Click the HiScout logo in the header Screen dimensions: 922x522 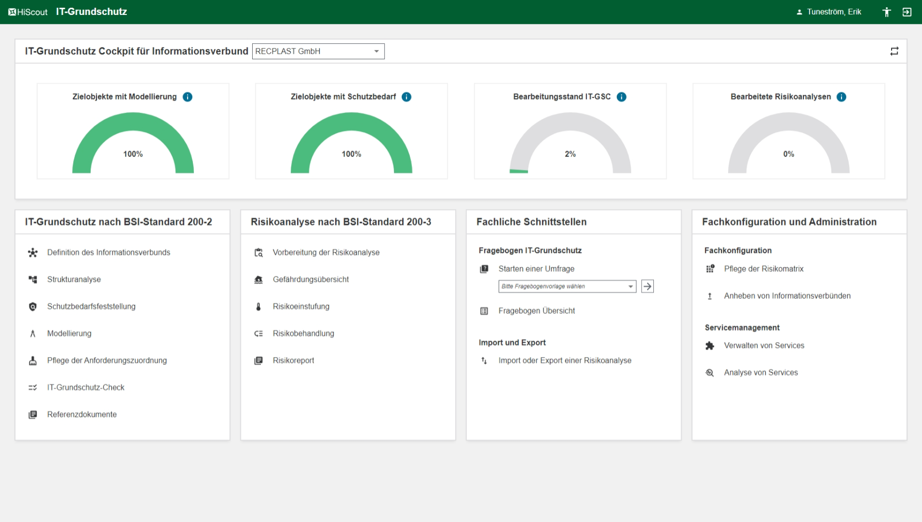pyautogui.click(x=28, y=12)
